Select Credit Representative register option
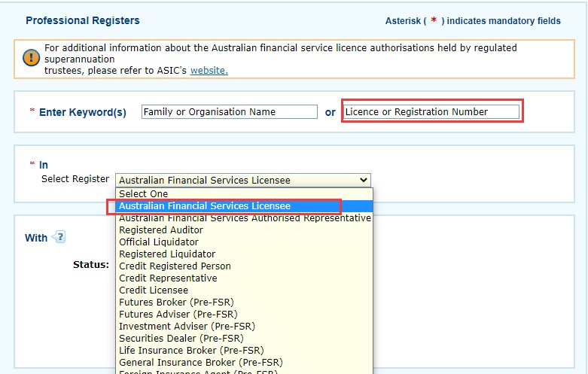The image size is (588, 374). tap(168, 278)
